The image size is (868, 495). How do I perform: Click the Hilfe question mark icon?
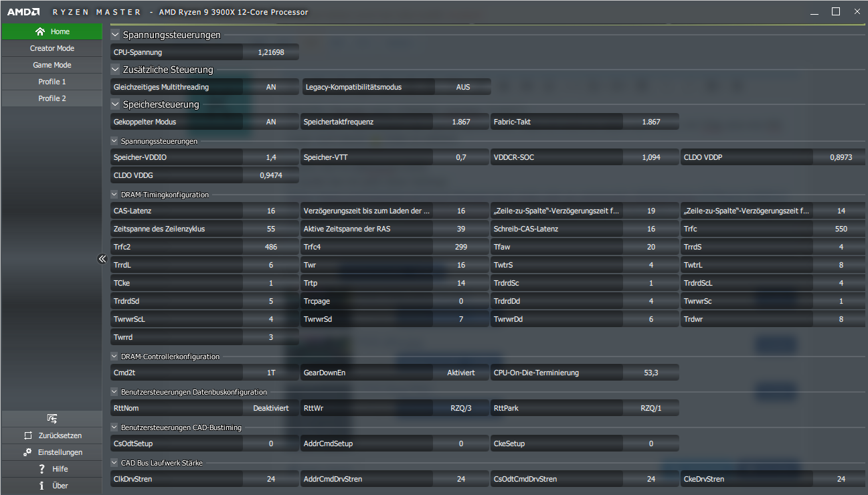click(x=41, y=469)
